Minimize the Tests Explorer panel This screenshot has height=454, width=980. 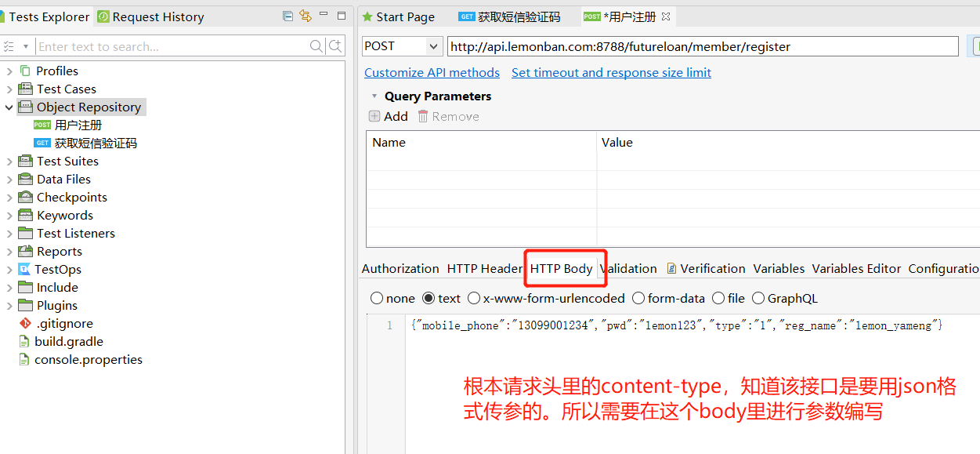(323, 15)
